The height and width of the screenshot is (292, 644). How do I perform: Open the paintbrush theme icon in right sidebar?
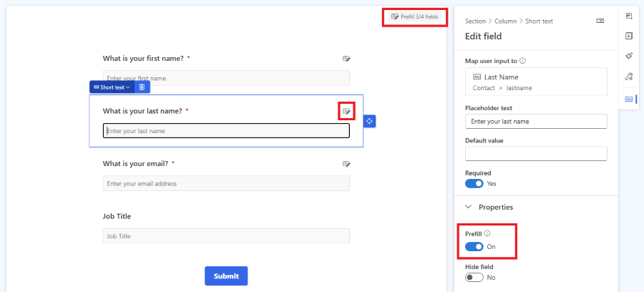click(x=629, y=56)
